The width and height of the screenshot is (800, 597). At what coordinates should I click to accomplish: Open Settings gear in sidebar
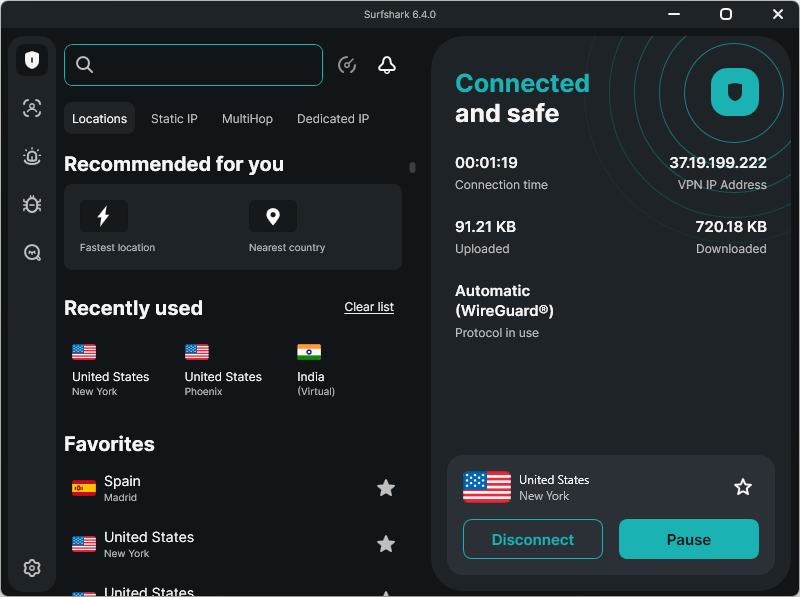click(x=32, y=568)
